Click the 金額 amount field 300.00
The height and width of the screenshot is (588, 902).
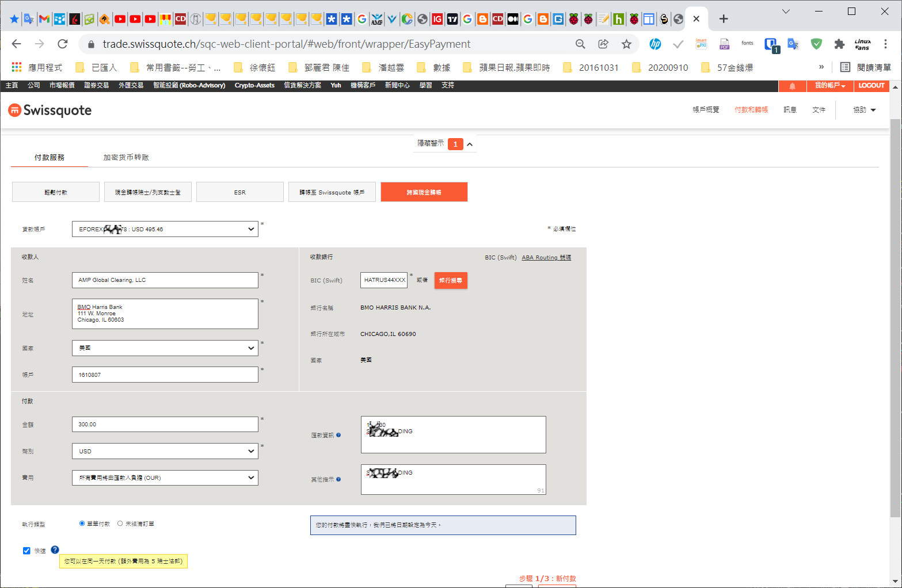point(165,424)
